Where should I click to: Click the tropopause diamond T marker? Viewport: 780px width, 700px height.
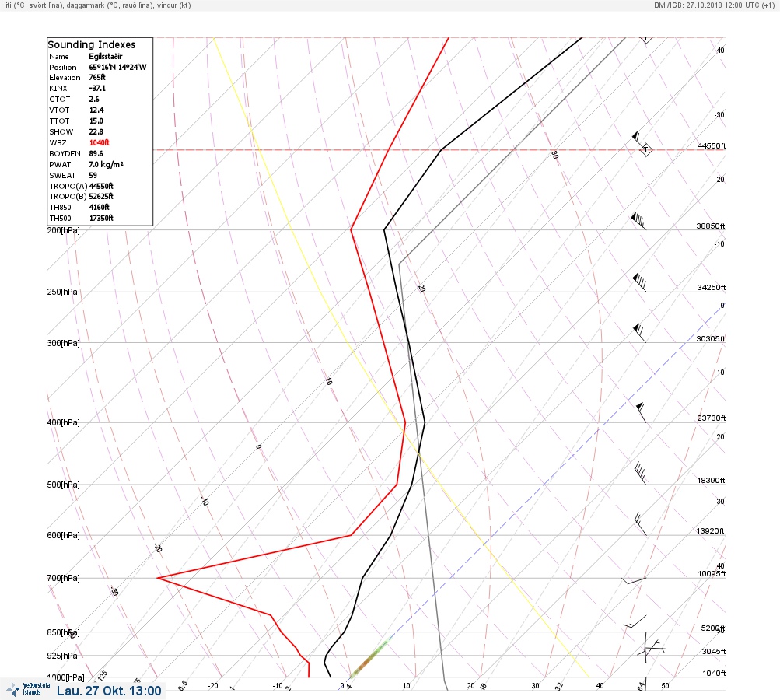point(645,149)
